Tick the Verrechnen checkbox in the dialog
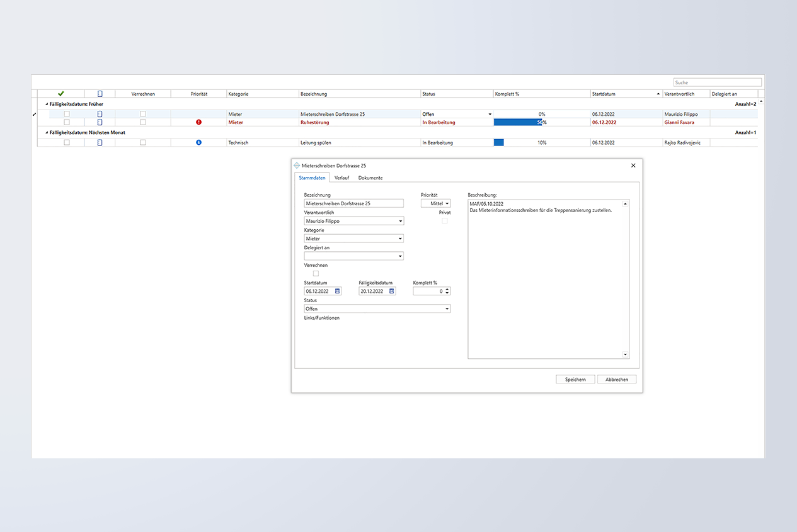 pos(316,273)
